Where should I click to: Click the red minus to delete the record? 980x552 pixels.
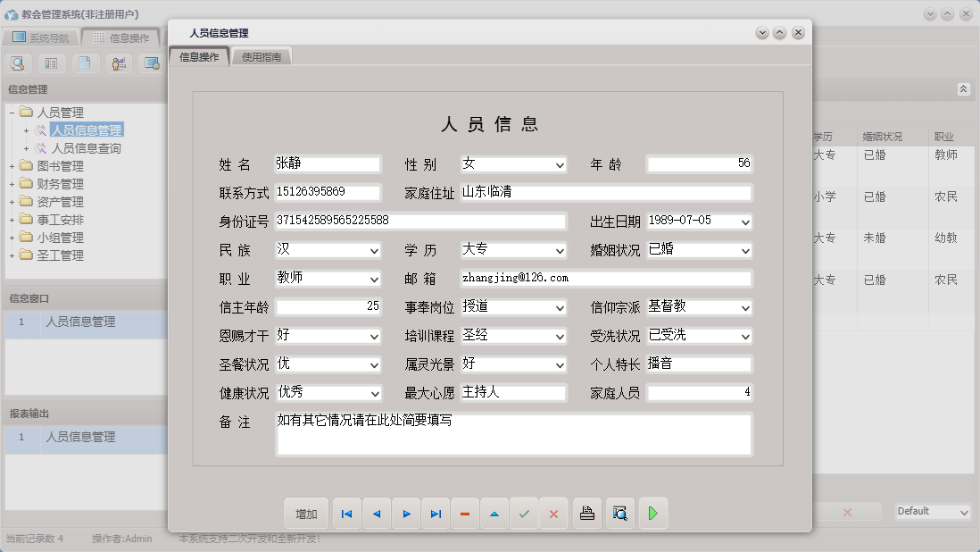coord(465,513)
